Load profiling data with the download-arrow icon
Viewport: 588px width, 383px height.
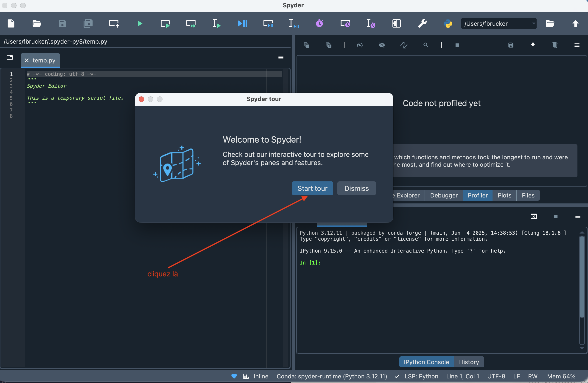533,45
